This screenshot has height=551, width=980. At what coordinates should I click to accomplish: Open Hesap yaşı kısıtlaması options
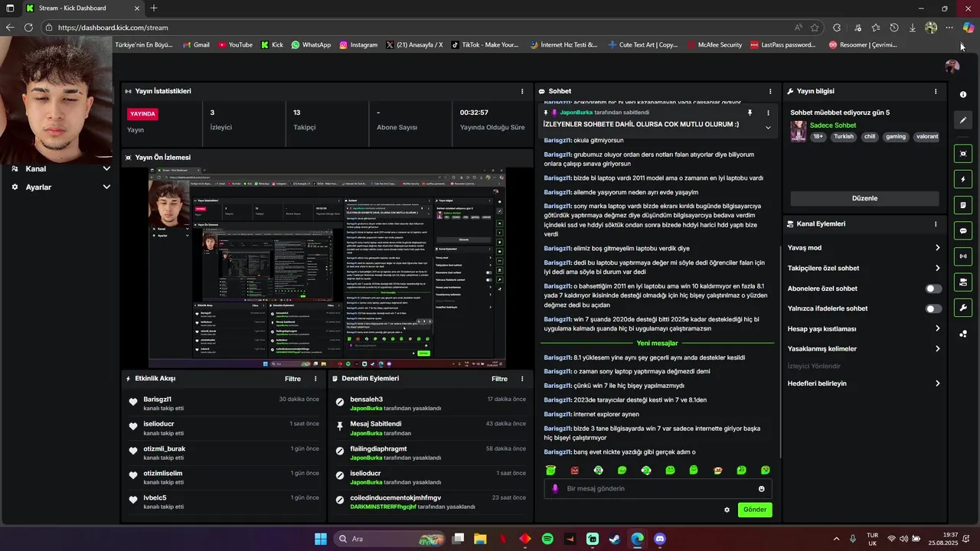click(864, 328)
